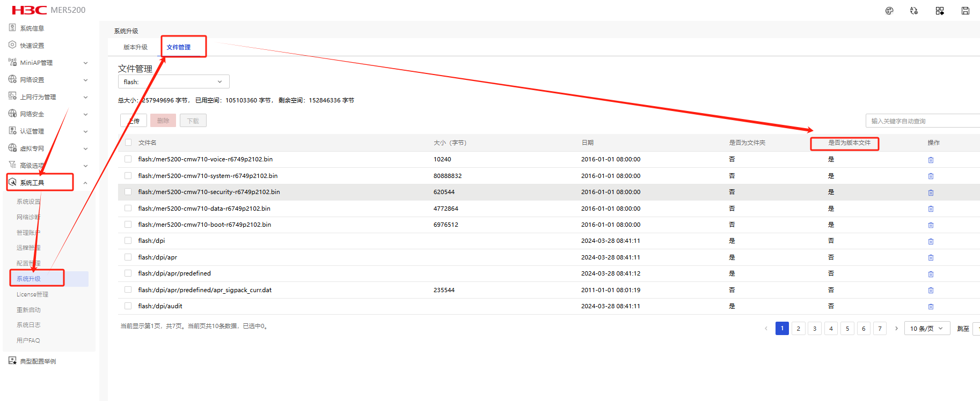Image resolution: width=980 pixels, height=401 pixels.
Task: Focus the keyword search field
Action: [x=923, y=121]
